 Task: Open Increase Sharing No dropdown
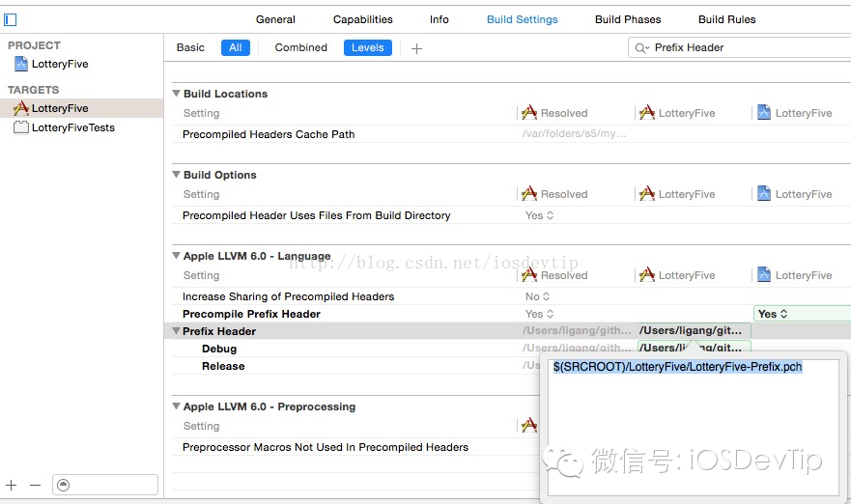[x=537, y=296]
